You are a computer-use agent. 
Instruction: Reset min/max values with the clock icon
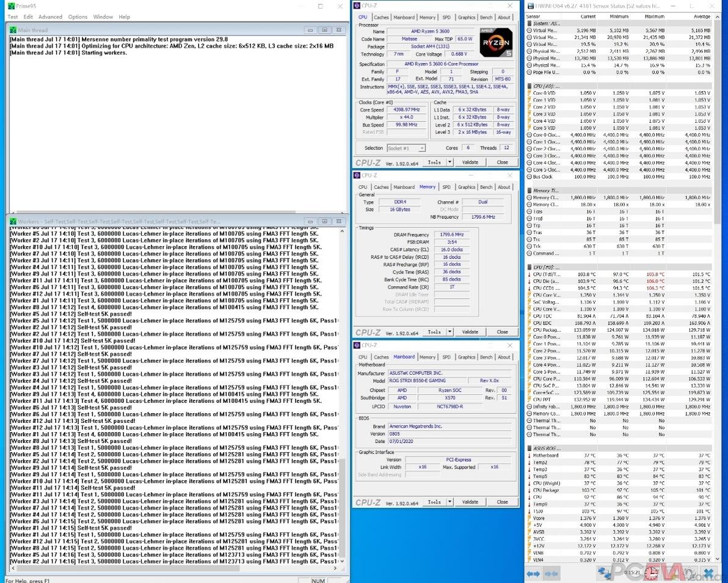pyautogui.click(x=652, y=573)
